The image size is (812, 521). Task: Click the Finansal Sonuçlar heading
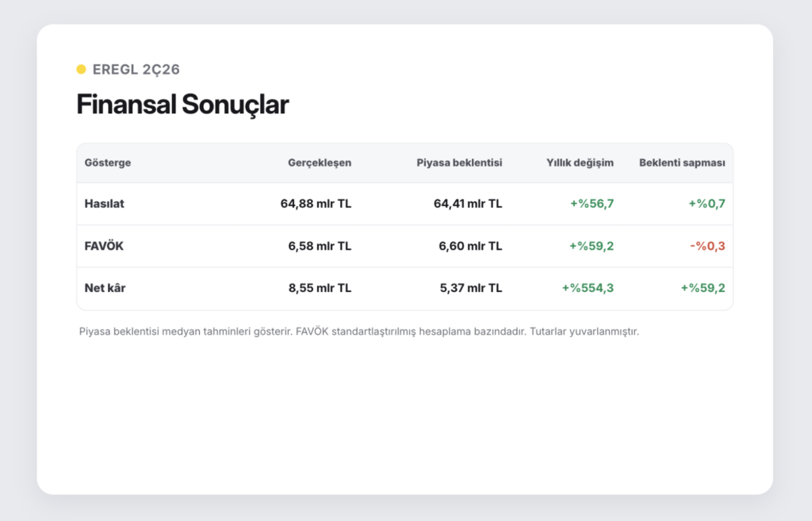tap(182, 105)
